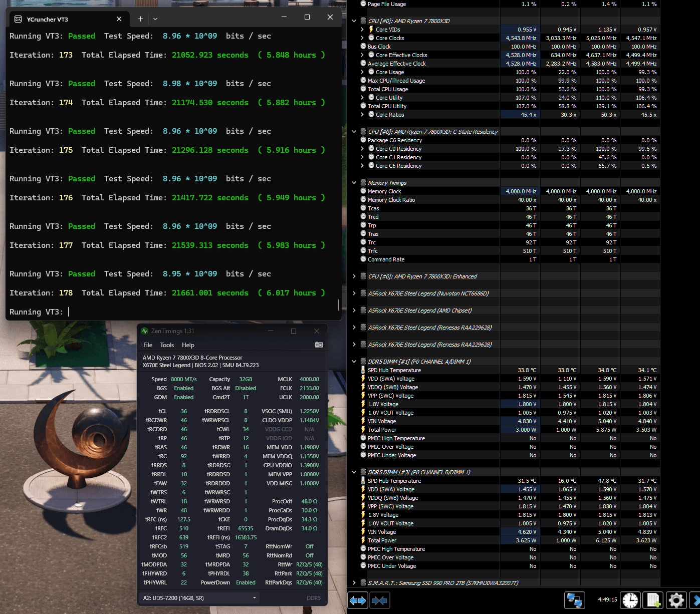Click the Iteration 178 line in terminal
This screenshot has width=700, height=614.
point(167,293)
